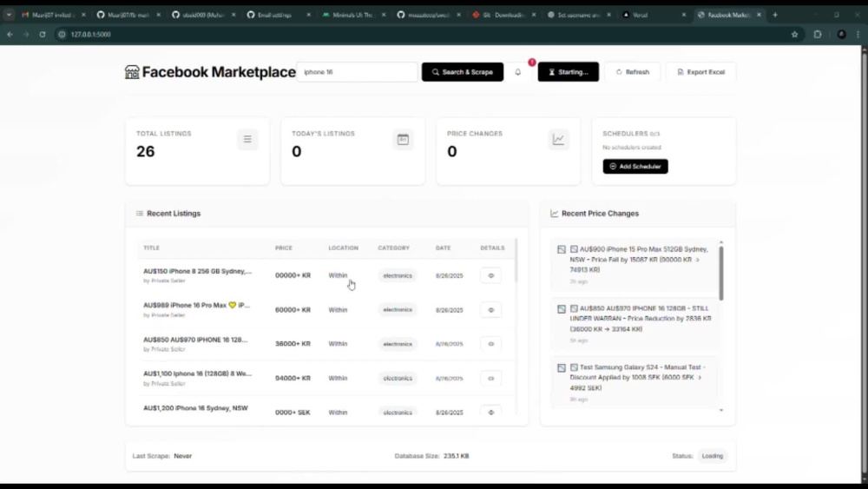Open the AU$850 IPHONE 16 price reduction entry

[x=635, y=324]
